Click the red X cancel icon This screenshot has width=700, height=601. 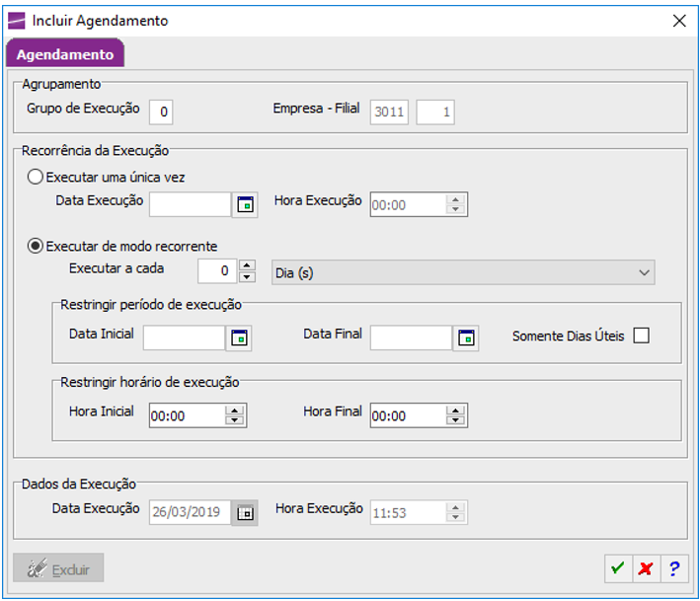[646, 568]
